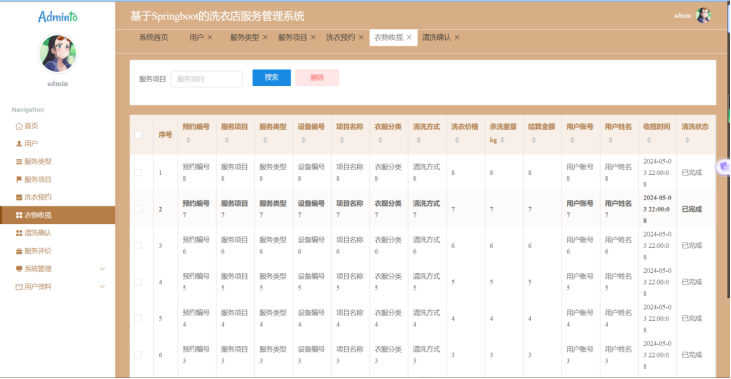Click the grid icon beside 衣物收揽 in the sidebar

click(x=19, y=215)
